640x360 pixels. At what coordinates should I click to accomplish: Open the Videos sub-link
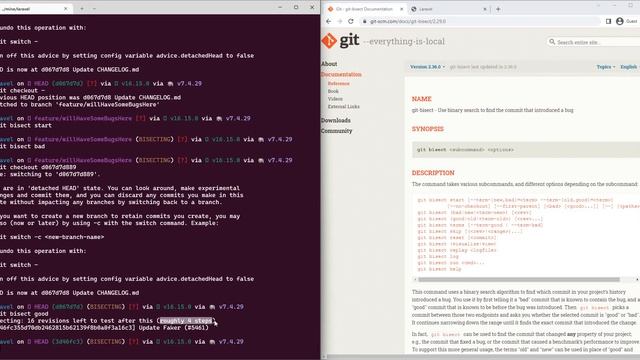pyautogui.click(x=335, y=99)
